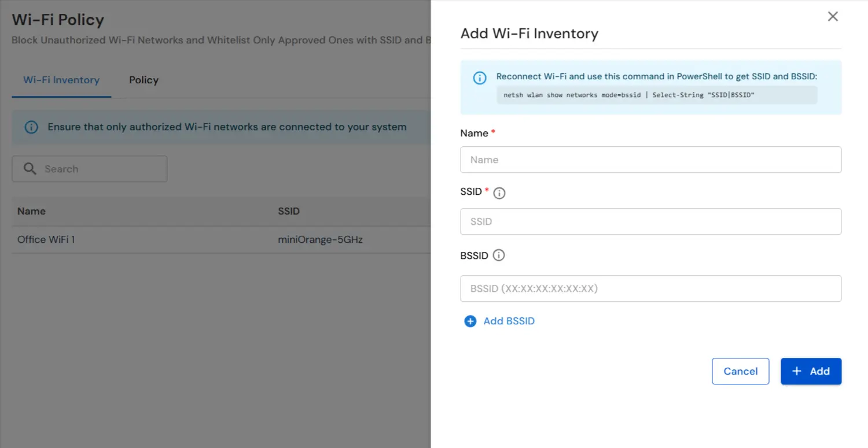Click the info icon beside SSID label
868x448 pixels.
coord(499,192)
